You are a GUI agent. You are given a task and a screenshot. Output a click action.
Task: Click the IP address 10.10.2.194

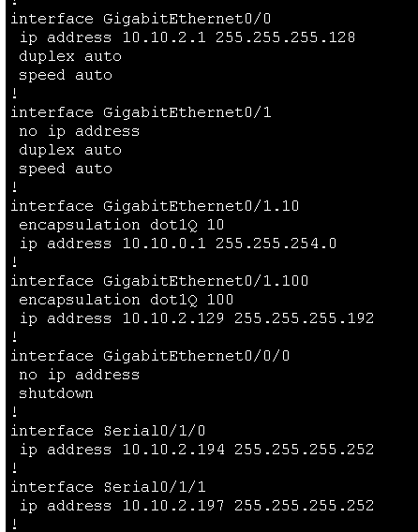[x=173, y=450]
